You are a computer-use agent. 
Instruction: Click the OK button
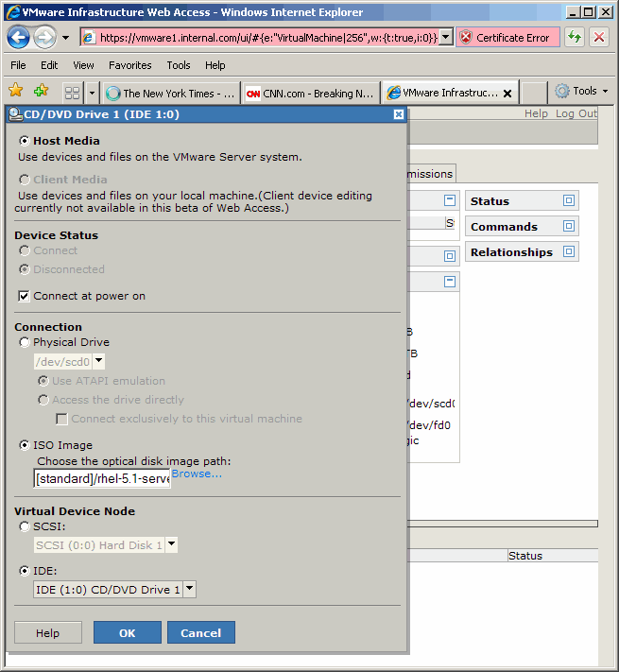coord(127,633)
